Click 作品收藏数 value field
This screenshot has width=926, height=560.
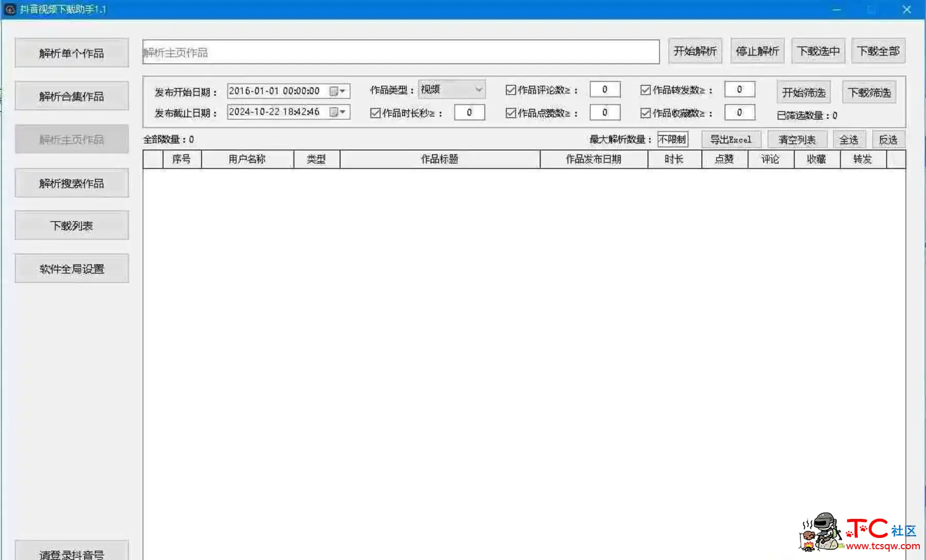point(740,112)
